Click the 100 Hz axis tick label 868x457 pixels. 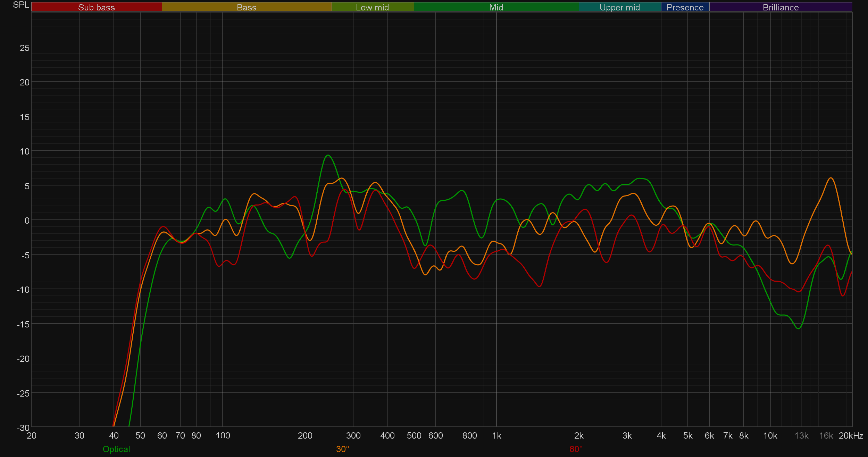(223, 435)
